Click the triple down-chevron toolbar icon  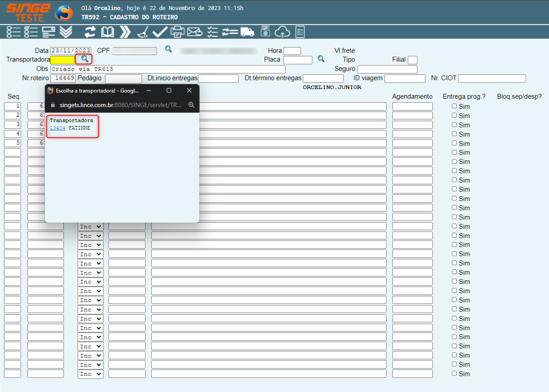tap(66, 32)
